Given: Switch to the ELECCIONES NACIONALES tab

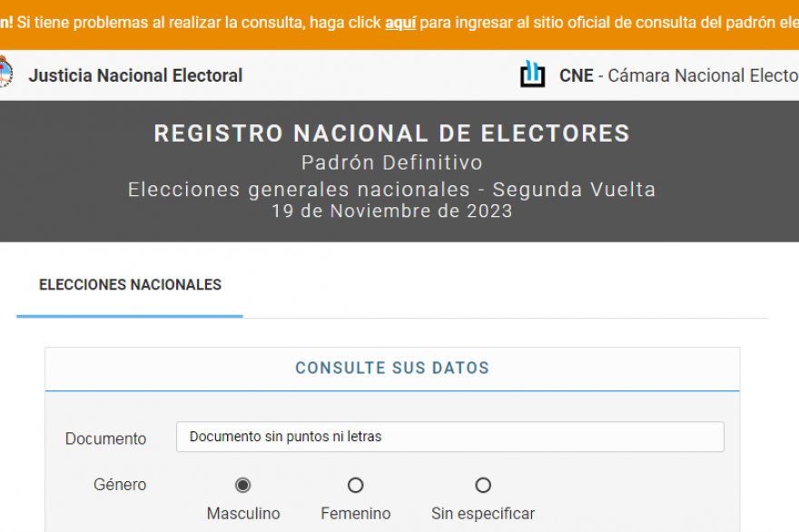Looking at the screenshot, I should point(130,285).
